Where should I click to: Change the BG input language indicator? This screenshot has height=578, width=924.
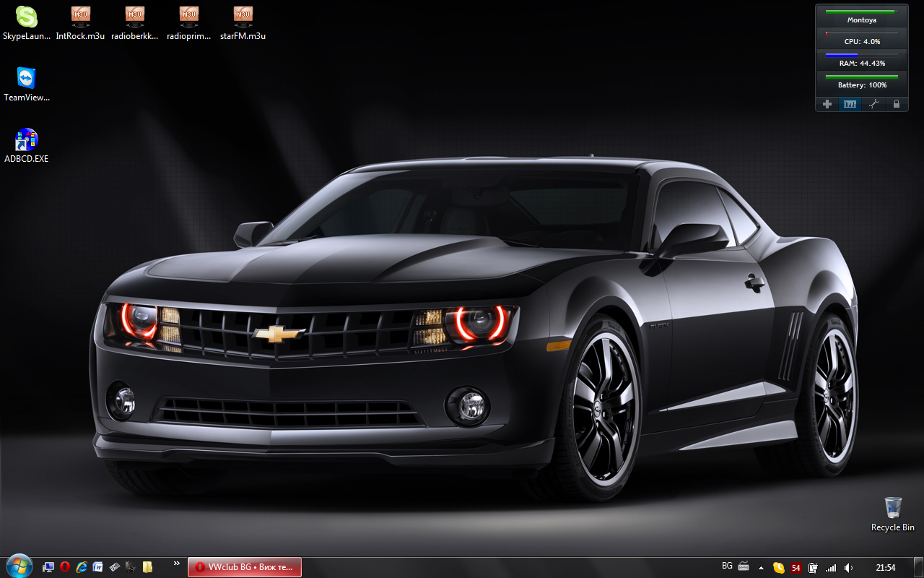click(727, 566)
